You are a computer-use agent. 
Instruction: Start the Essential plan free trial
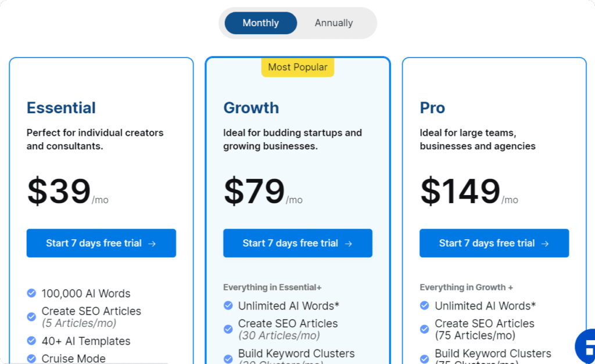tap(101, 243)
